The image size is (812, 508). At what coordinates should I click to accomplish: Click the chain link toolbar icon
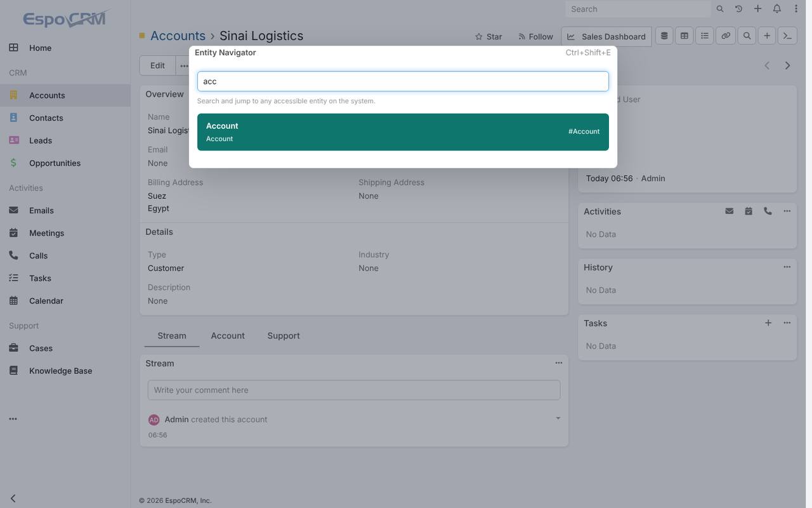[x=726, y=36]
